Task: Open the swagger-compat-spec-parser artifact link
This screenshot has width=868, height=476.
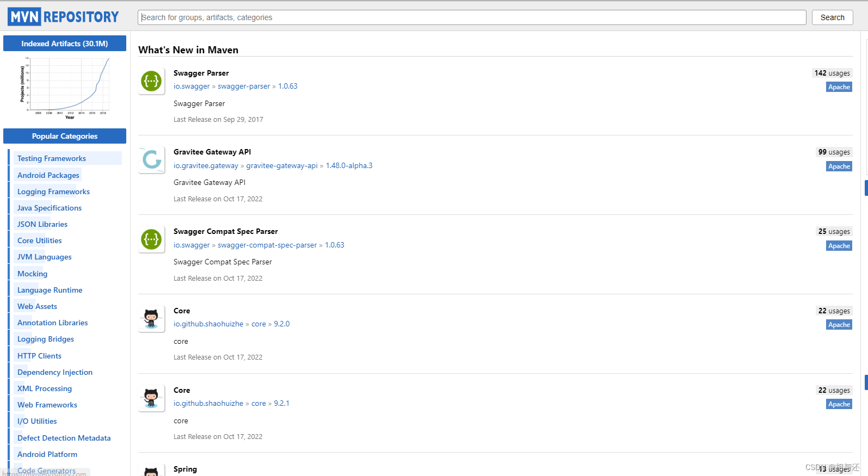Action: pyautogui.click(x=267, y=245)
